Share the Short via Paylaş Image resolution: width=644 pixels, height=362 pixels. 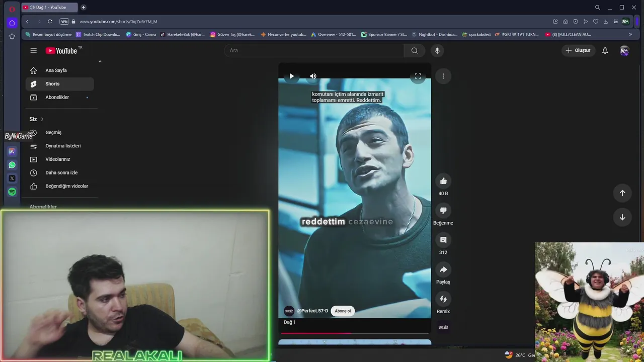[x=443, y=269]
